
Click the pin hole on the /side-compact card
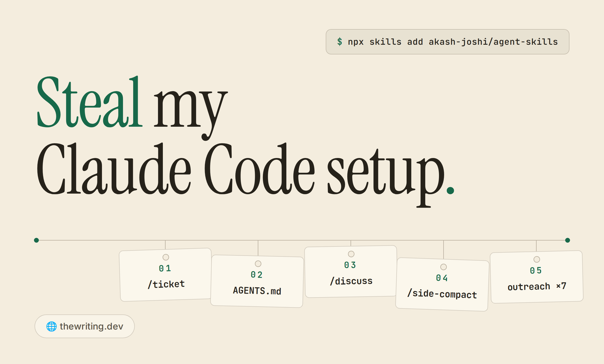pyautogui.click(x=443, y=267)
